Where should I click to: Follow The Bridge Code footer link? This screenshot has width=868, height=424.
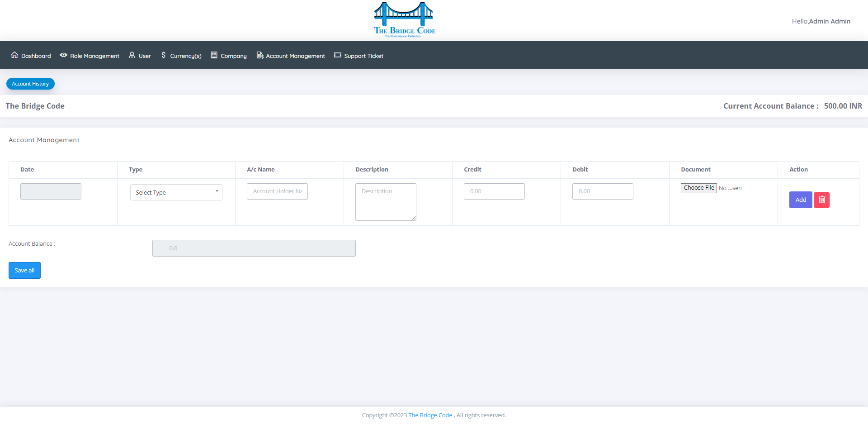tap(430, 415)
